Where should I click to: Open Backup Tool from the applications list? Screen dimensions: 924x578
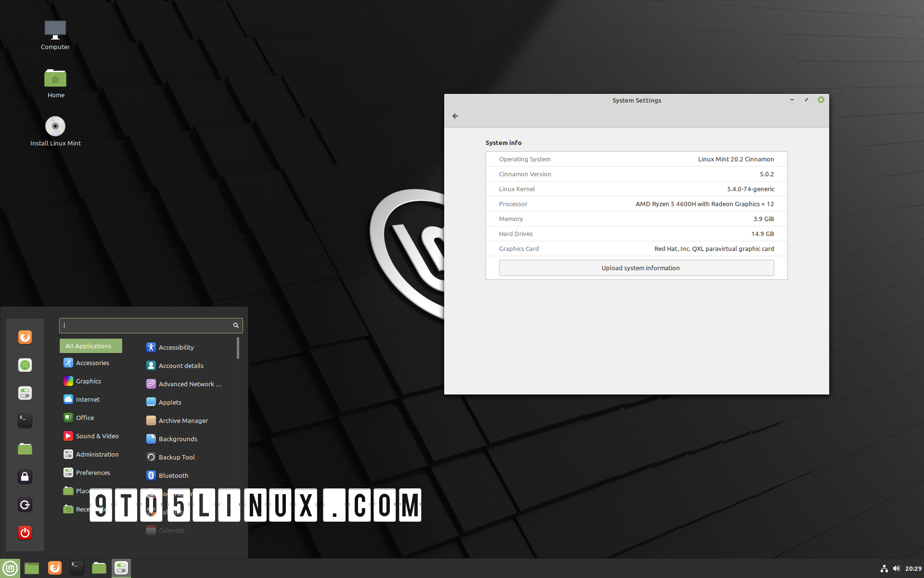pos(176,457)
